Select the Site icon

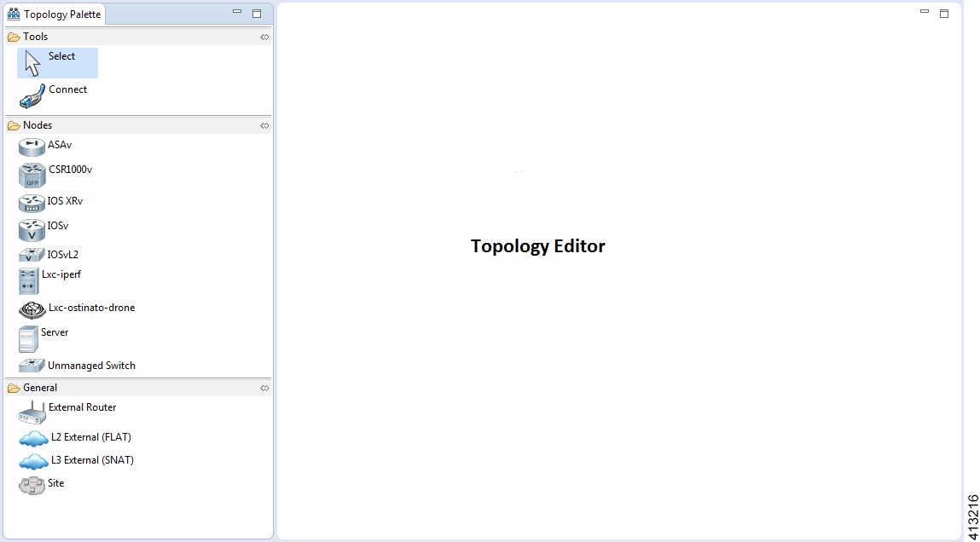(x=32, y=486)
